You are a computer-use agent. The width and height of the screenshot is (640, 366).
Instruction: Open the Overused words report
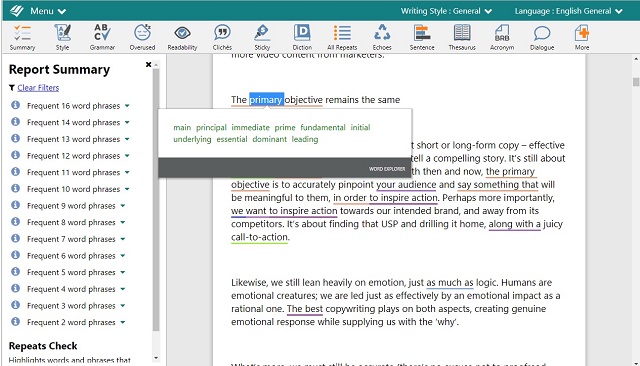click(x=142, y=37)
